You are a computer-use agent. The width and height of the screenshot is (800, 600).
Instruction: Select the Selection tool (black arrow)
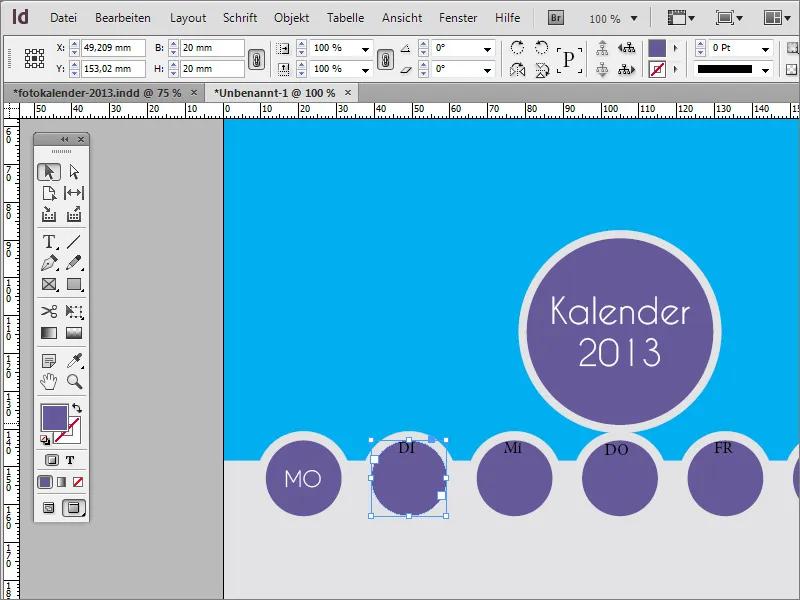point(49,172)
